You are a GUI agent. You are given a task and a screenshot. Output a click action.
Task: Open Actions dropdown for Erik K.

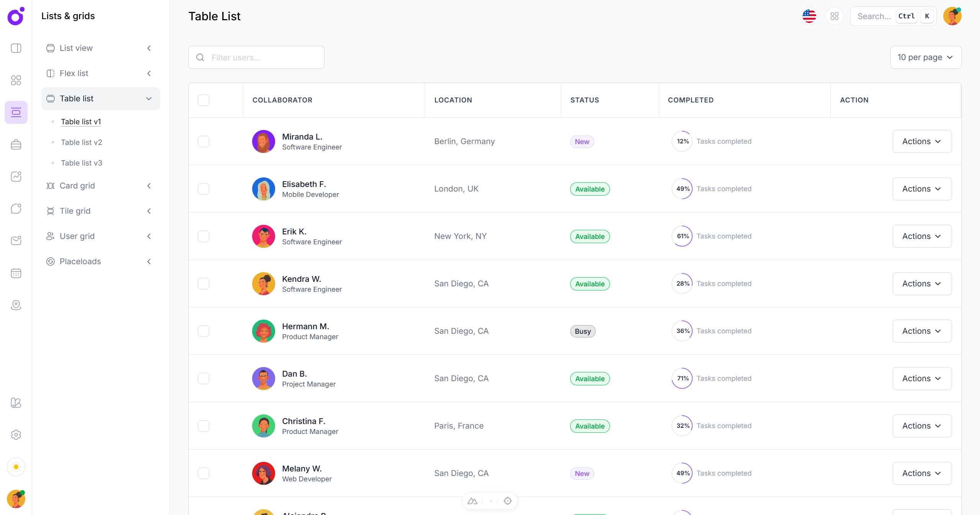[x=922, y=236]
